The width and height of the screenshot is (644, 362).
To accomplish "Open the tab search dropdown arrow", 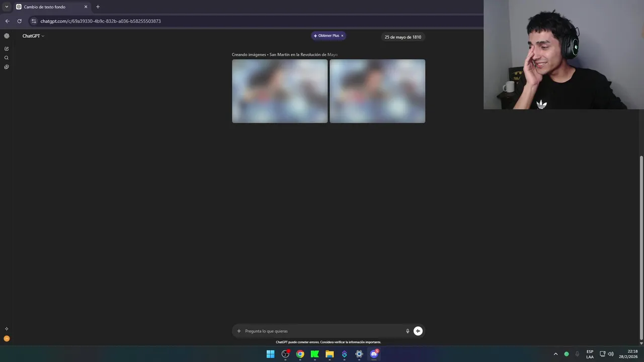I will tap(7, 7).
